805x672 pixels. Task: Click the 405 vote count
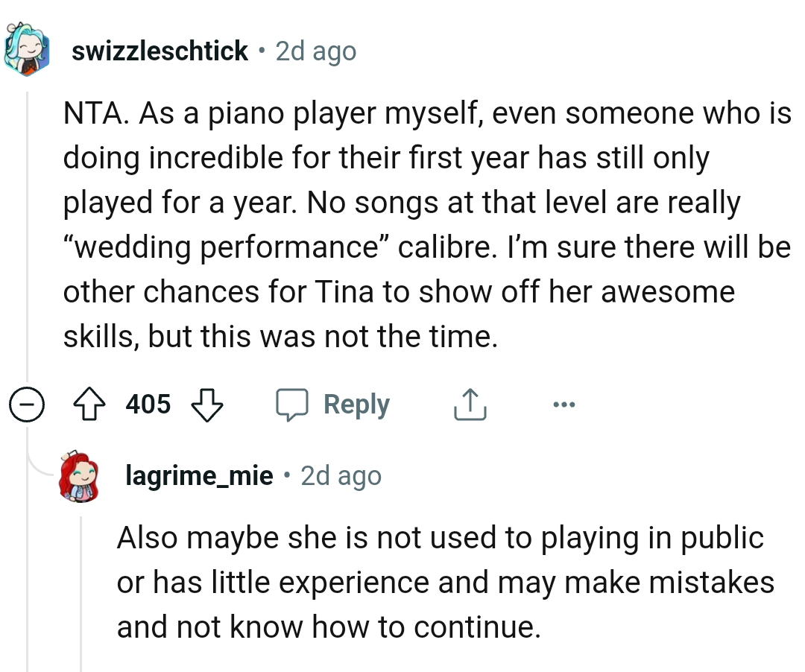coord(148,404)
